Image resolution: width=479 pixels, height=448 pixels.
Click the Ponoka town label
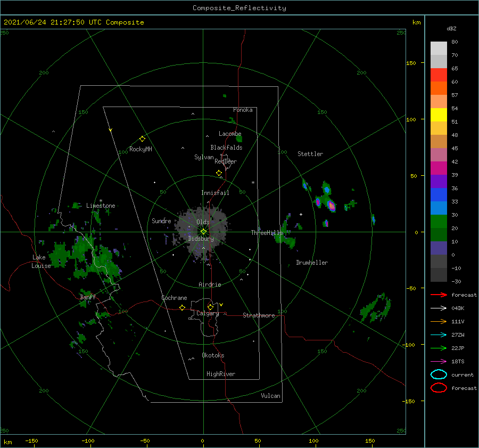click(243, 110)
